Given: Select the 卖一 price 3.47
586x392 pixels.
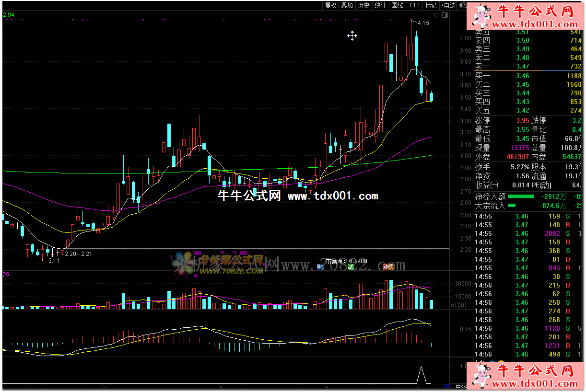Looking at the screenshot, I should pyautogui.click(x=523, y=67).
